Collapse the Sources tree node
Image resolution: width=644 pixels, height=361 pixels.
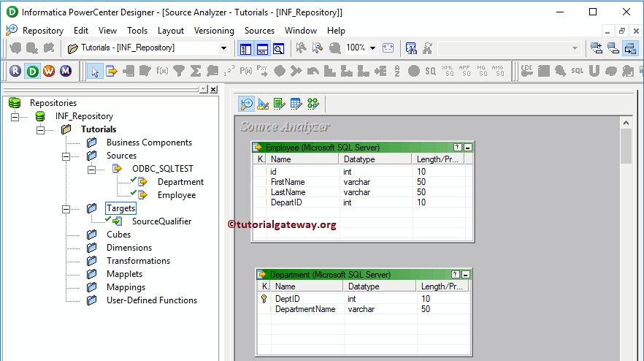66,156
